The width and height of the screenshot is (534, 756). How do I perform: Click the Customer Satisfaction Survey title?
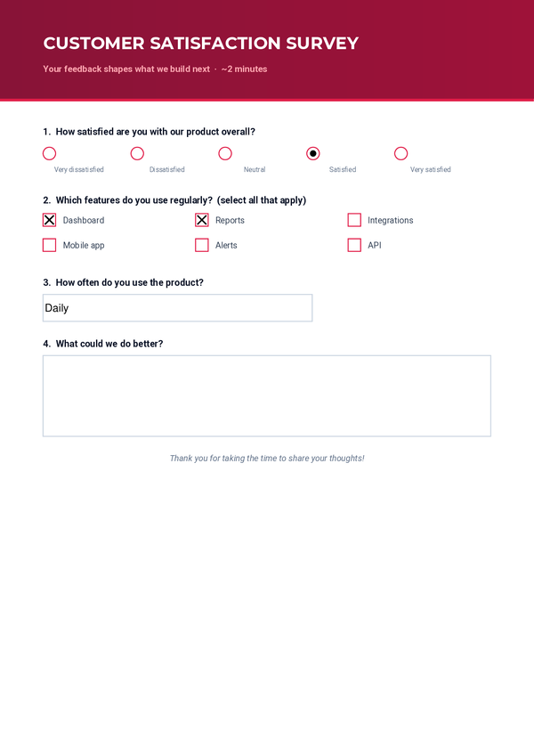[201, 44]
